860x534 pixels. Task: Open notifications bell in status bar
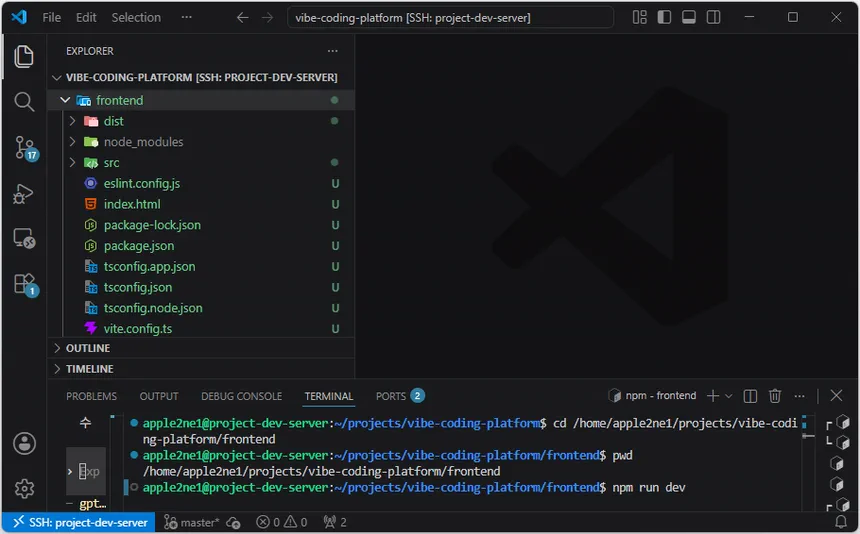(x=841, y=522)
